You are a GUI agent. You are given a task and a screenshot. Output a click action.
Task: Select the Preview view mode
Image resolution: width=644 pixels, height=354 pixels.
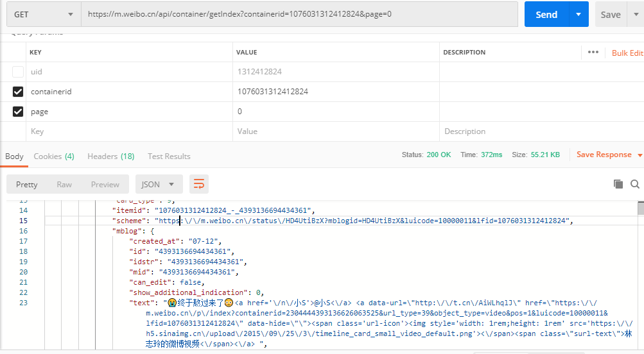click(x=105, y=185)
